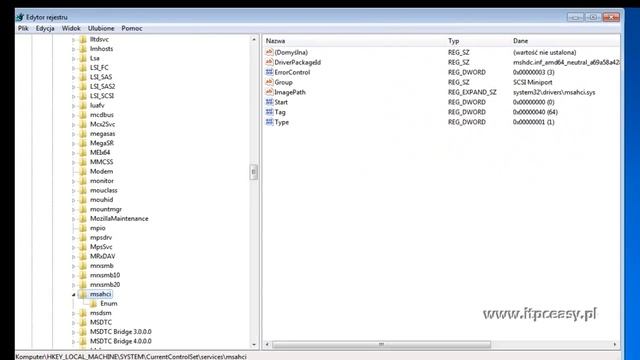Click the ErrorControl DWORD value icon
The height and width of the screenshot is (360, 640).
pyautogui.click(x=269, y=72)
